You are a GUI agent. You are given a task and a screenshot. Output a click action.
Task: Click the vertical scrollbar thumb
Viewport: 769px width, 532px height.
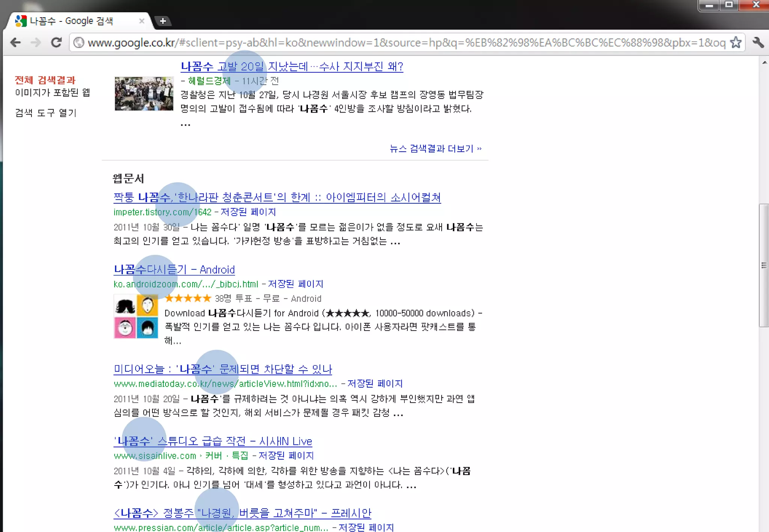click(764, 265)
